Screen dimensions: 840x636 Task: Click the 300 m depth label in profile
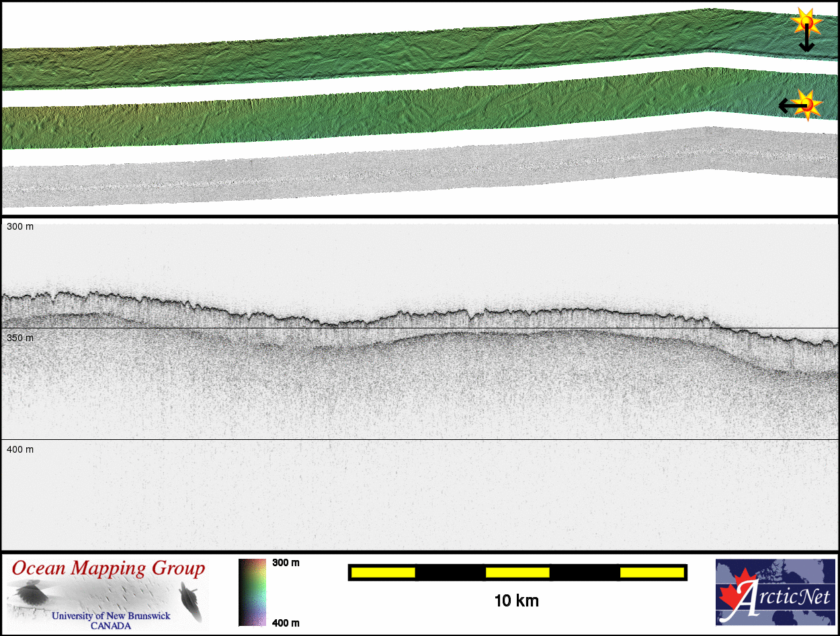(20, 227)
